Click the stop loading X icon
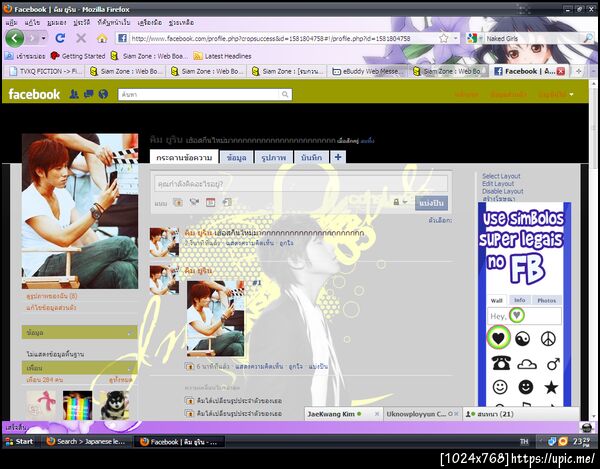The height and width of the screenshot is (469, 600). (x=81, y=38)
